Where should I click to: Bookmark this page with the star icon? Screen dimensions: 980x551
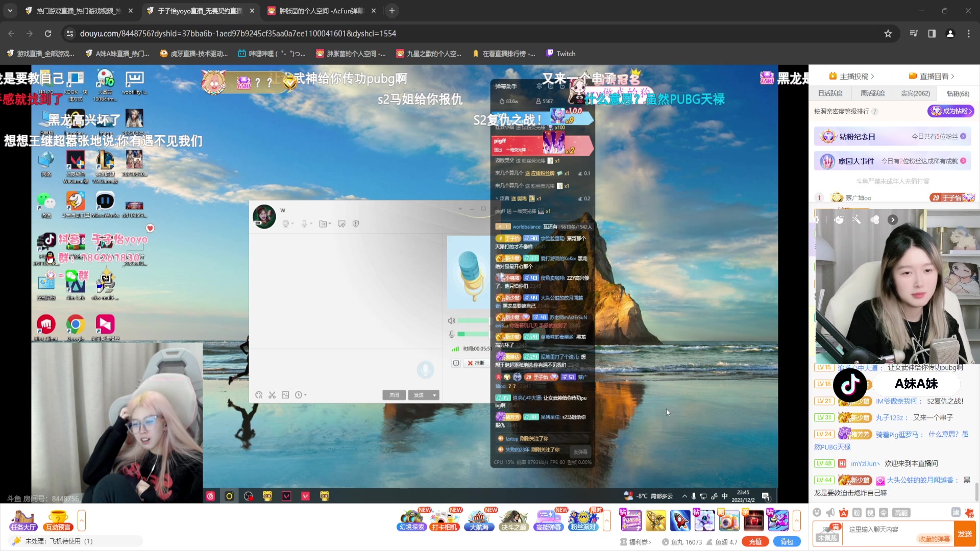tap(888, 34)
